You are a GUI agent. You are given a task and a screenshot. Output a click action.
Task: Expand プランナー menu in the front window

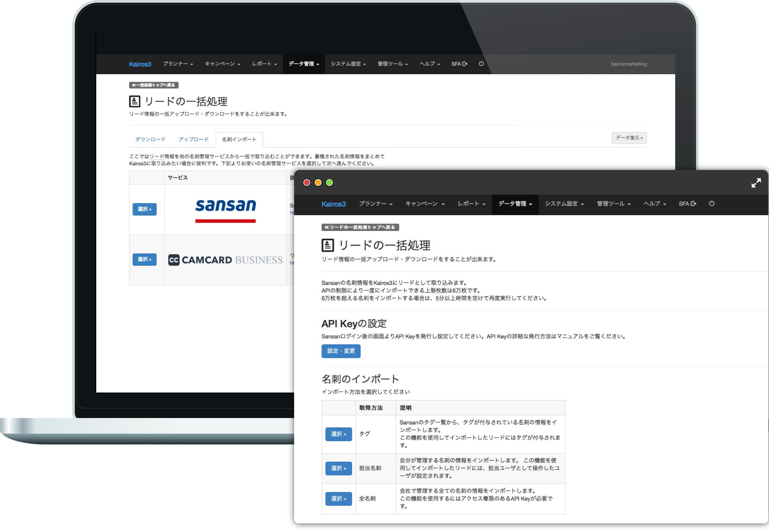point(376,204)
